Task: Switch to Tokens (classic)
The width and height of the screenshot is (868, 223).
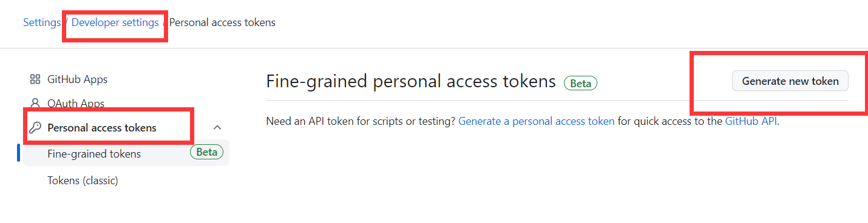Action: [x=83, y=181]
